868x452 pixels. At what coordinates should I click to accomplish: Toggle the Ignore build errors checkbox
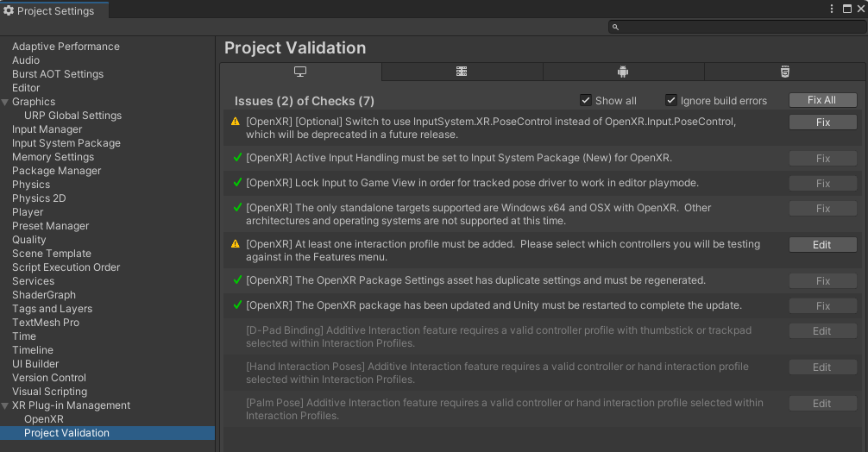pos(671,100)
